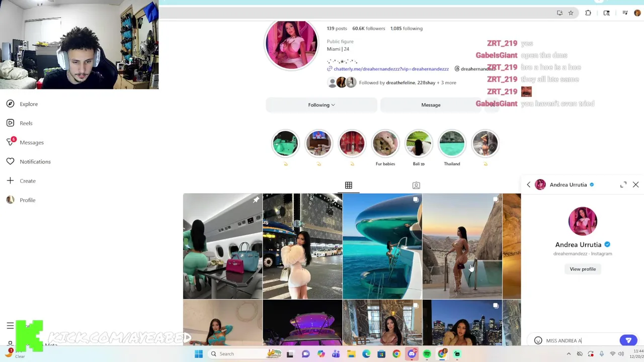Open Messages with the unread badge
This screenshot has width=644, height=362.
pos(25,142)
